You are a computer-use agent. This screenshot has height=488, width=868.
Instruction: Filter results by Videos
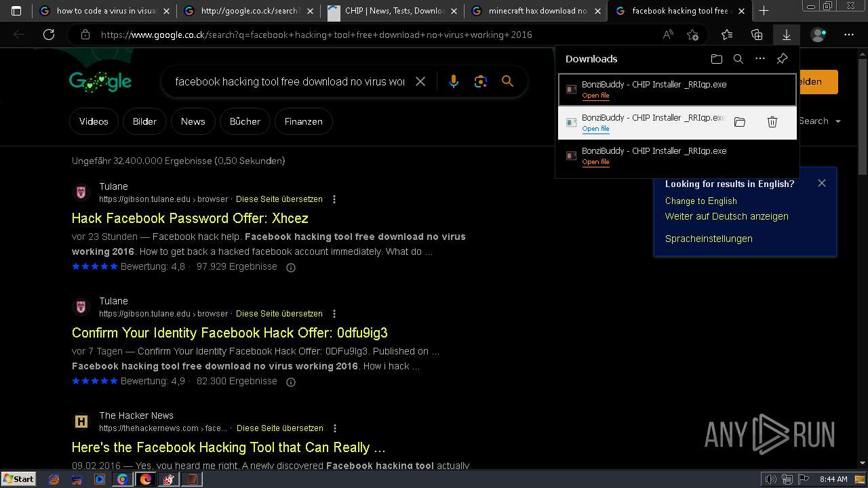[94, 121]
